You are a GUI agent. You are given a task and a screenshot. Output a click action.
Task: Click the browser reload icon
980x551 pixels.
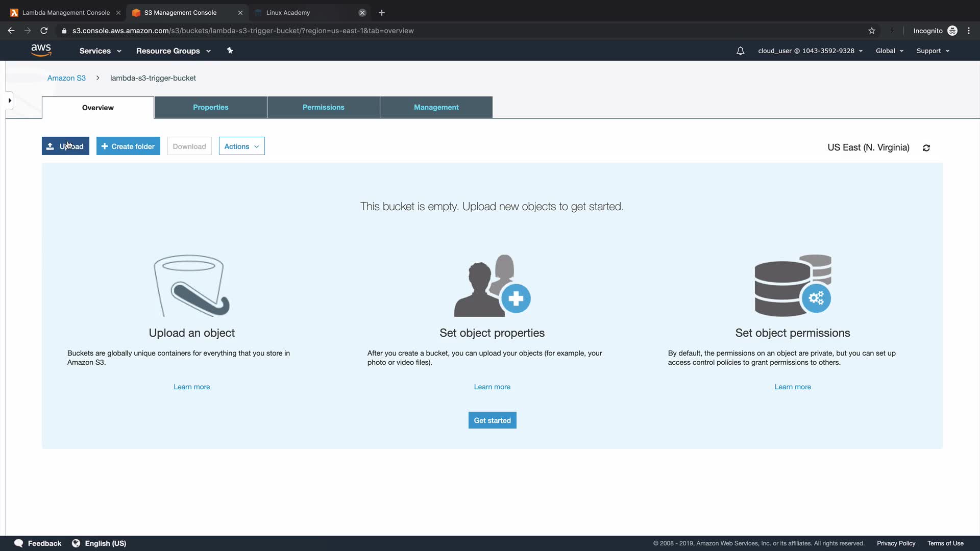pos(44,31)
